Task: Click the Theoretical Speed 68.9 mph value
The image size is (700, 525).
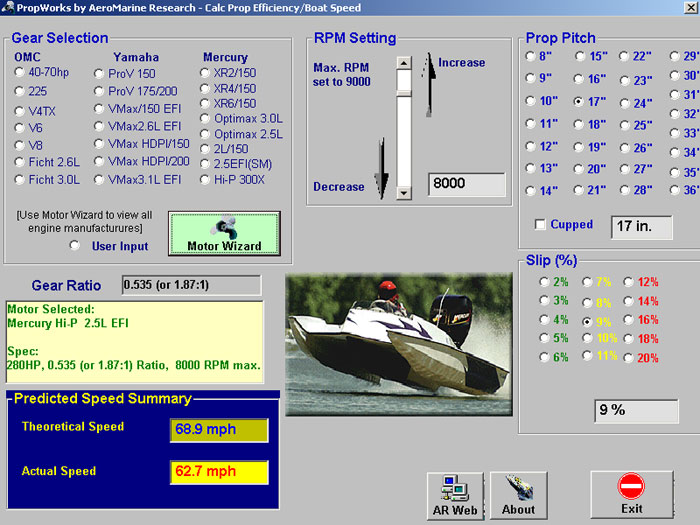Action: [219, 429]
